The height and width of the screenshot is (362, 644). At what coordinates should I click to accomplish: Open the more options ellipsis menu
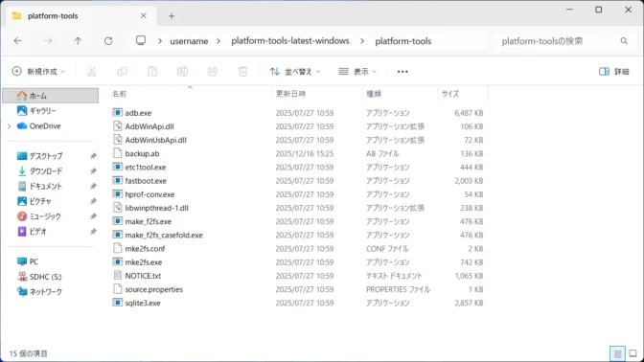point(402,72)
